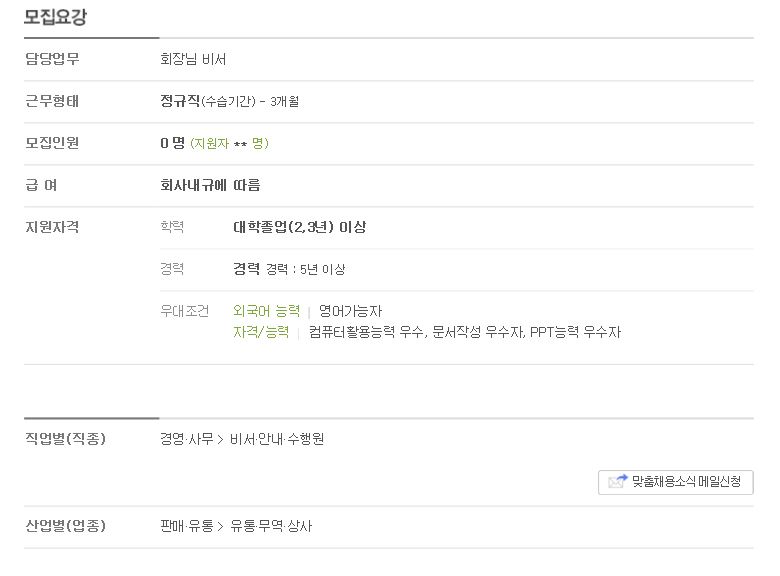This screenshot has width=780, height=576.
Task: Click the 정규직 employment type text
Action: (x=180, y=101)
